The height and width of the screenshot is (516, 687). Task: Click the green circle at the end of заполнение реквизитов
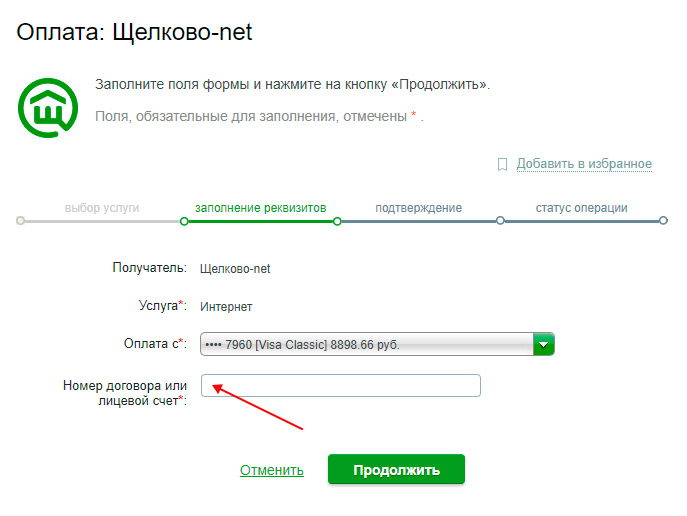point(337,221)
